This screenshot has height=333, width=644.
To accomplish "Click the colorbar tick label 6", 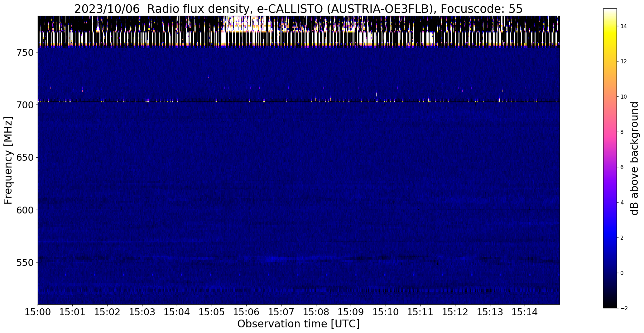I will tap(622, 167).
